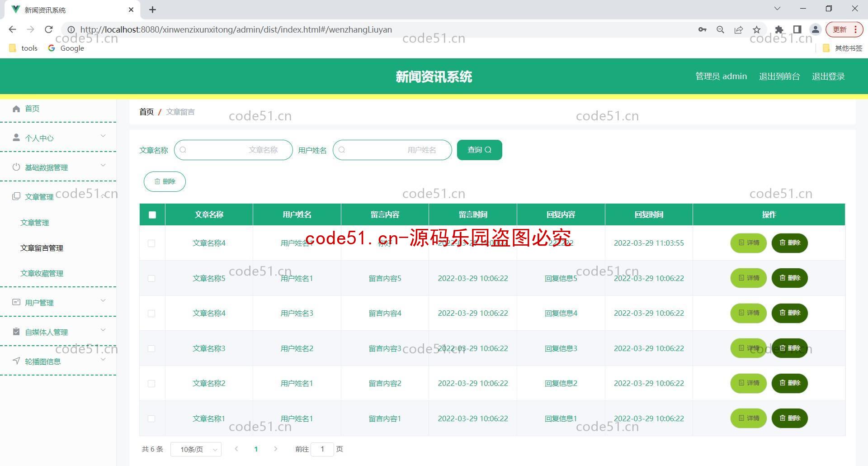Click the site information icon before the URL
Image resolution: width=868 pixels, height=466 pixels.
tap(71, 29)
